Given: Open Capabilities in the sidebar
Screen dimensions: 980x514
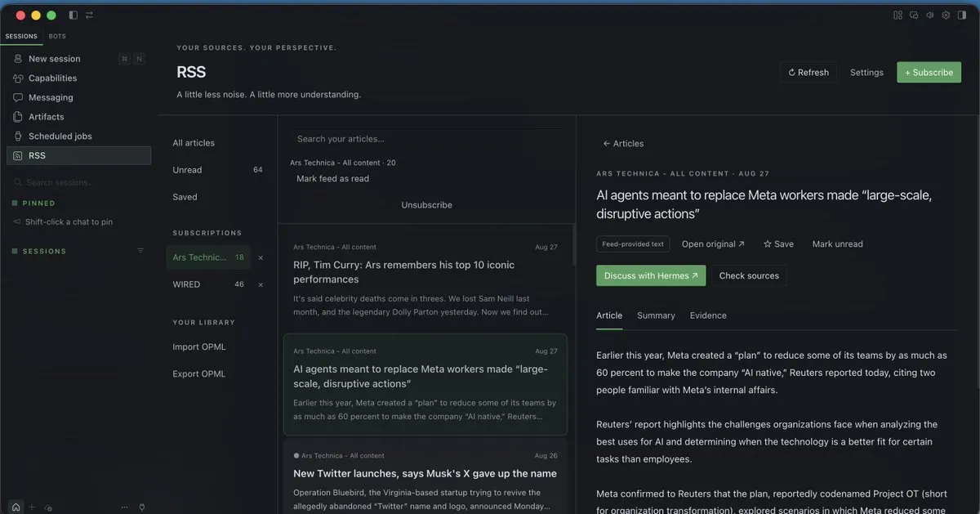Looking at the screenshot, I should click(79, 78).
